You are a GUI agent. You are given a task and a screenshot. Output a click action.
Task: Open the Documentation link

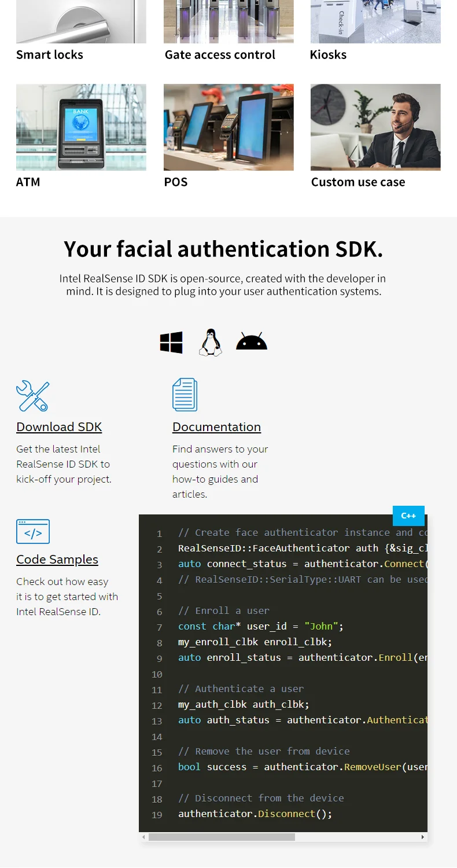[216, 427]
